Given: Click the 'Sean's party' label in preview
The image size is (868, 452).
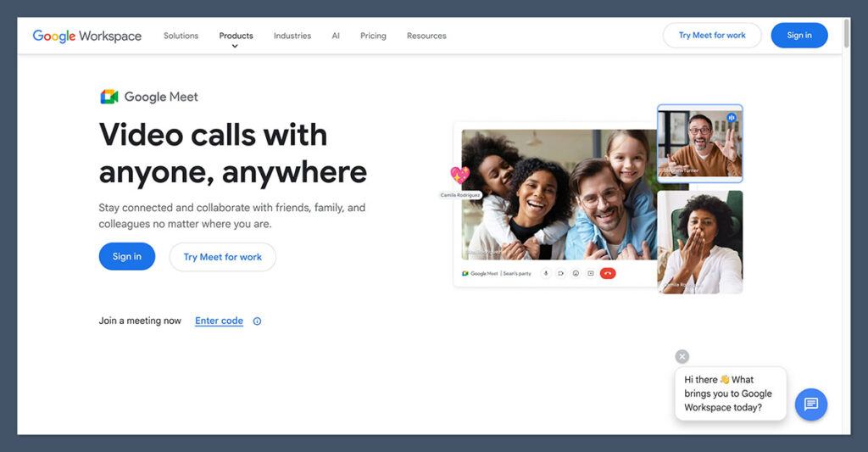Looking at the screenshot, I should [517, 274].
